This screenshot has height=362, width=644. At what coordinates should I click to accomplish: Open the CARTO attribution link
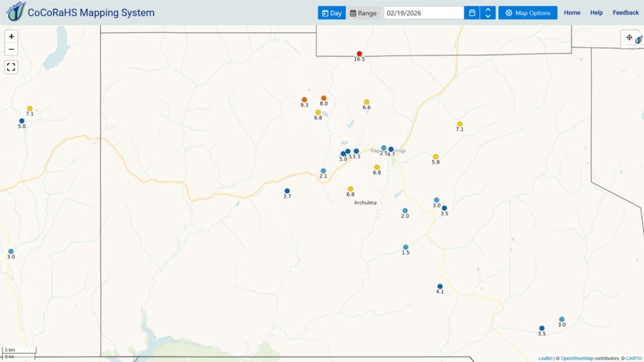634,358
